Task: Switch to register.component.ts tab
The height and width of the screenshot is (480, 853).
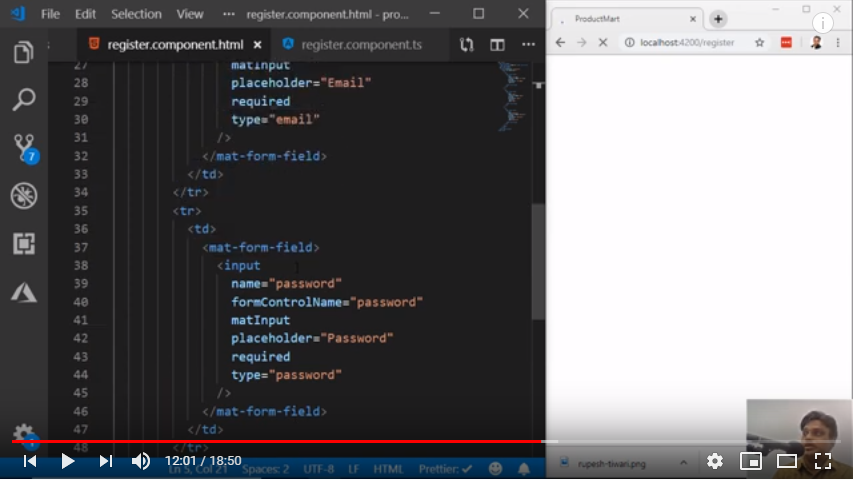Action: click(x=358, y=44)
